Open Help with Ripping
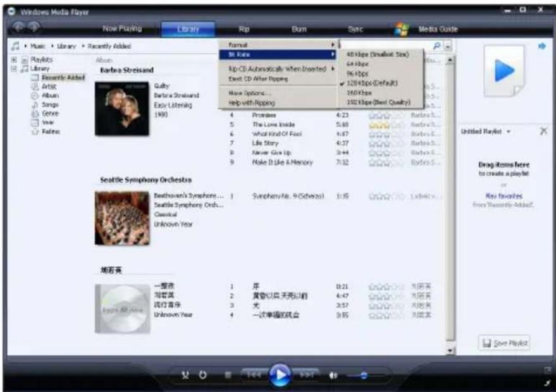The height and width of the screenshot is (392, 556). tap(278, 103)
